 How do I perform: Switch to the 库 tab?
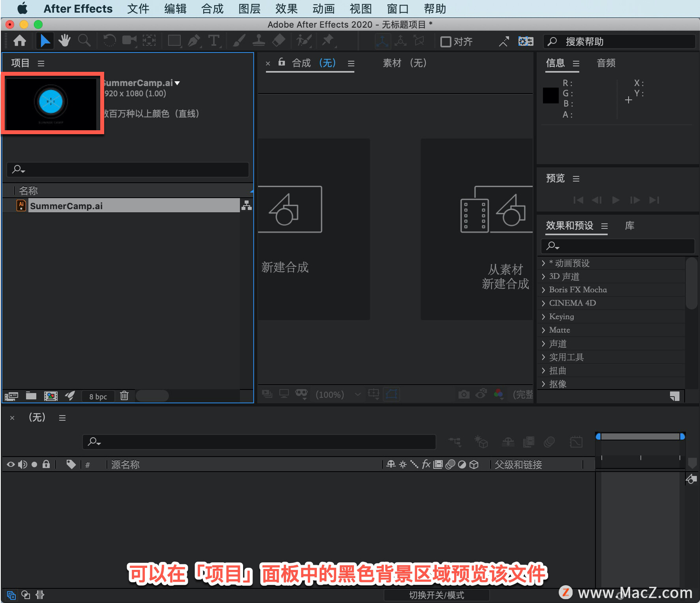(x=630, y=225)
